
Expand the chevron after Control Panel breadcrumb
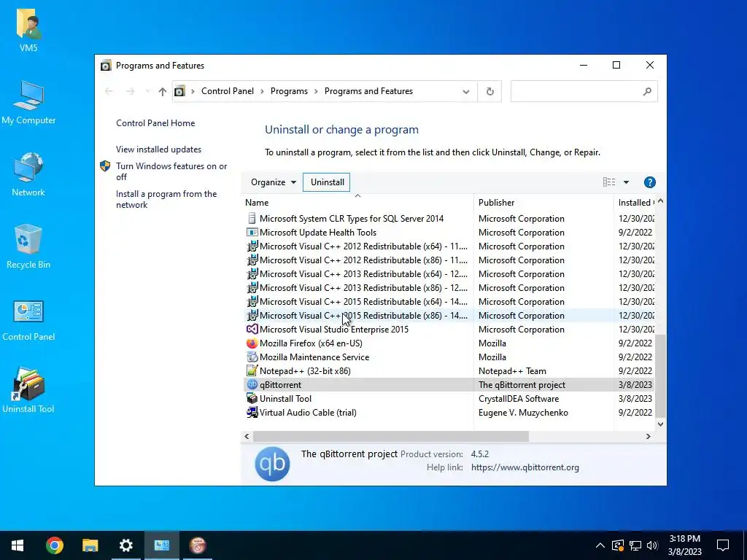[262, 91]
